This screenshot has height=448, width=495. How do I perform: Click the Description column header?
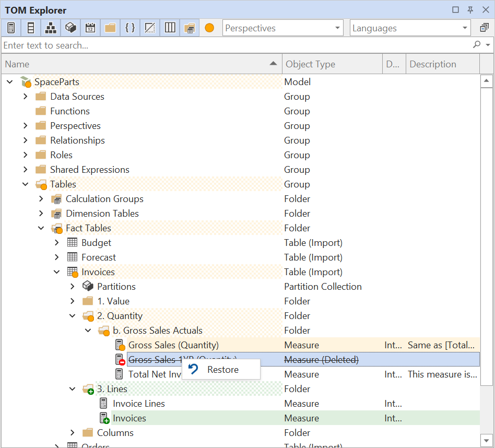click(443, 64)
